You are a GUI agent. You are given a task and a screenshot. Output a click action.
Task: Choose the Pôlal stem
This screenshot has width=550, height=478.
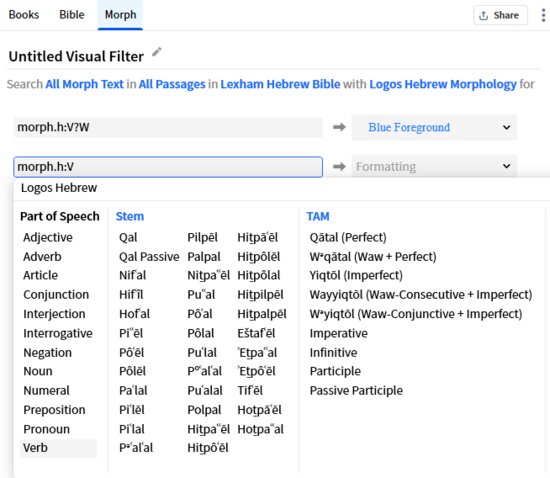point(201,333)
